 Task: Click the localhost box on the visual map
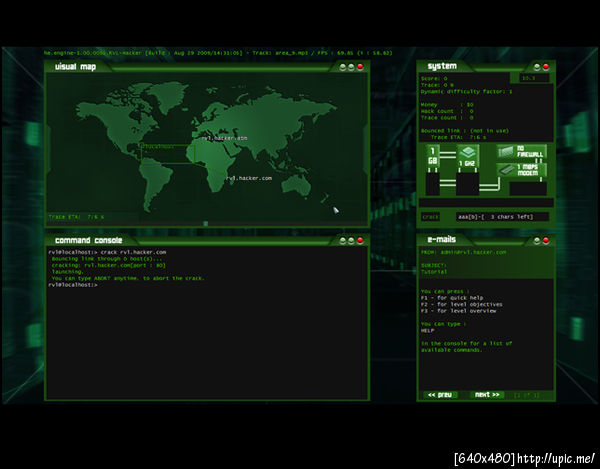coord(168,154)
